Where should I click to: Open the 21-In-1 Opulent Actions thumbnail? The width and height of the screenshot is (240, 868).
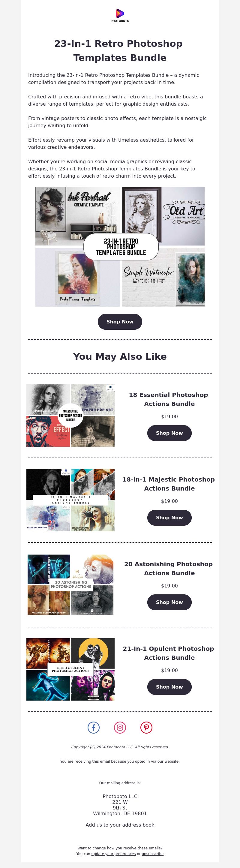[x=70, y=669]
